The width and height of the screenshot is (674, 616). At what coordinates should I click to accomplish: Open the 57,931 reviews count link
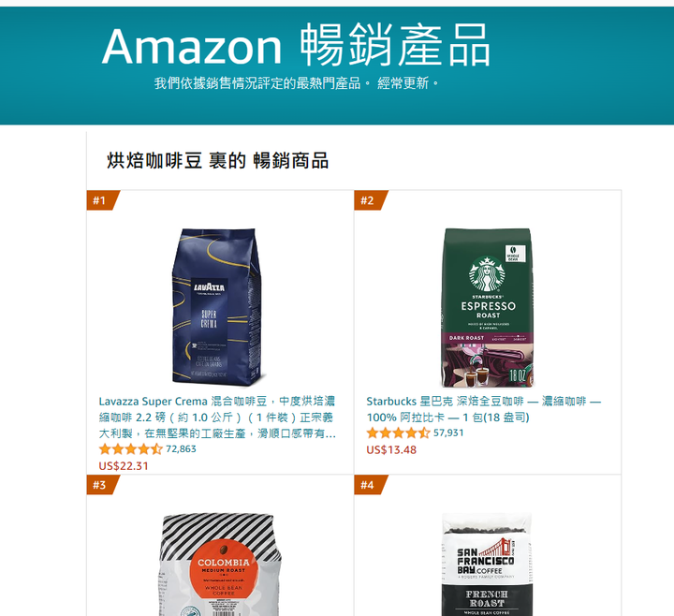(x=448, y=433)
